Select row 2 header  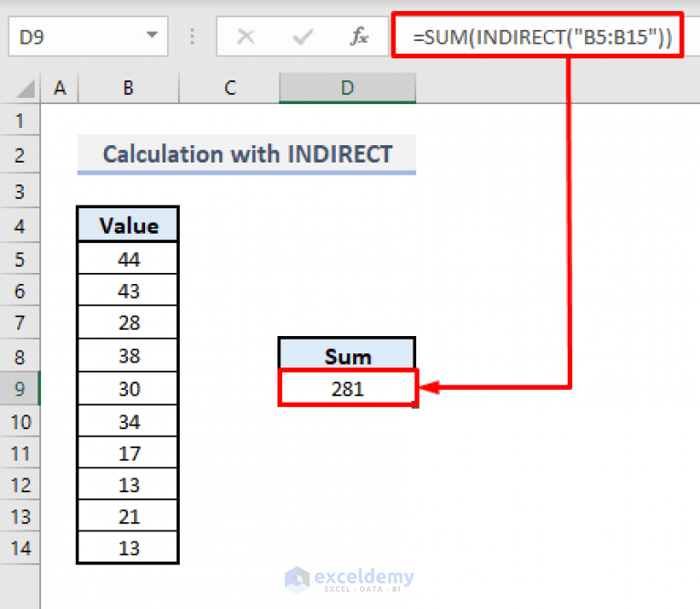pos(20,155)
